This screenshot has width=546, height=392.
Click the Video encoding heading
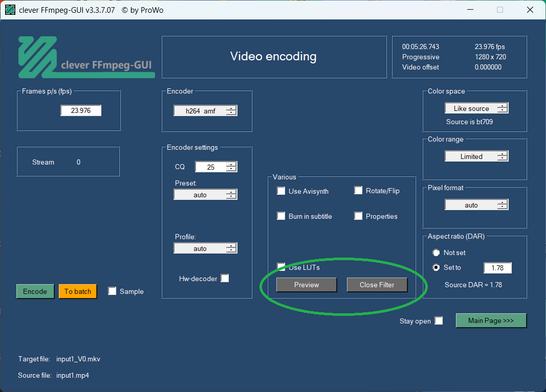[273, 56]
